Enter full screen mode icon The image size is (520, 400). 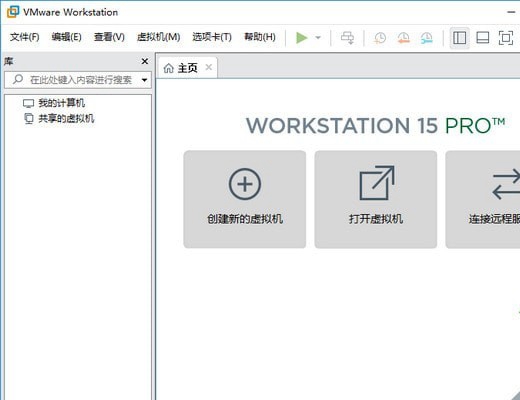(x=506, y=38)
